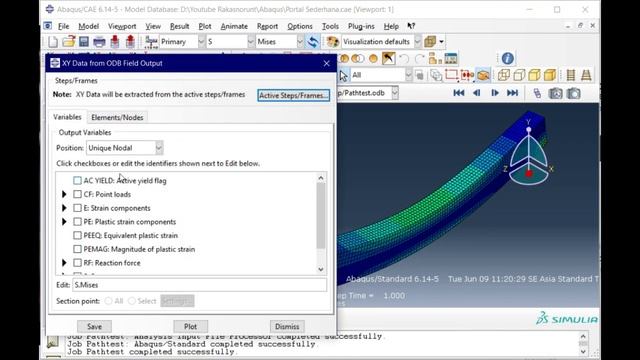The width and height of the screenshot is (640, 360).
Task: Click the output variables list scrollbar down arrow
Action: pos(321,269)
